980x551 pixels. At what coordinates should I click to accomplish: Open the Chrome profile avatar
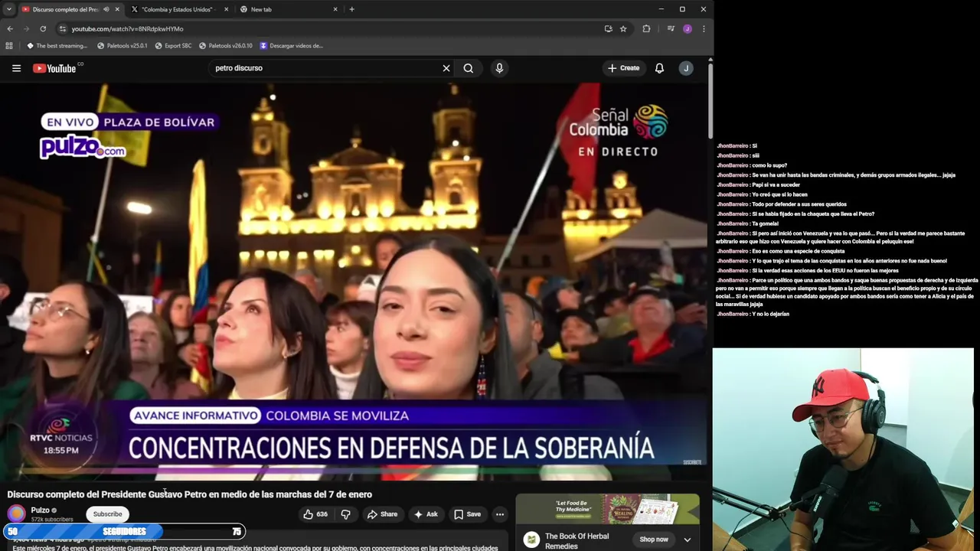pyautogui.click(x=688, y=28)
